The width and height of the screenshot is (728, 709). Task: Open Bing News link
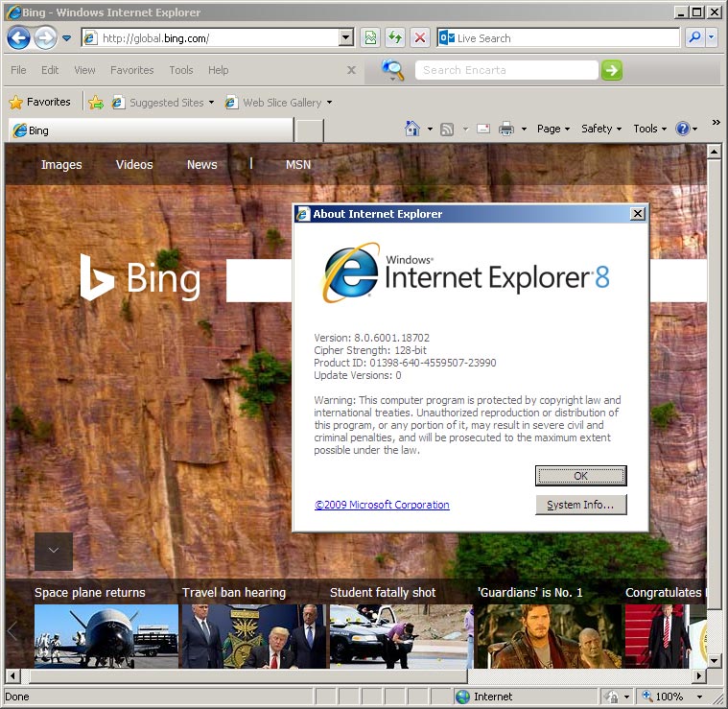click(x=202, y=165)
